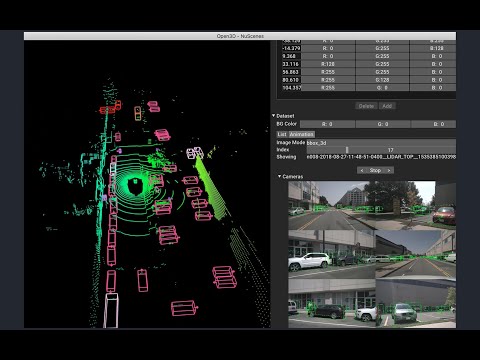This screenshot has width=480, height=360.
Task: Click the Delete colormap entry button
Action: point(366,106)
